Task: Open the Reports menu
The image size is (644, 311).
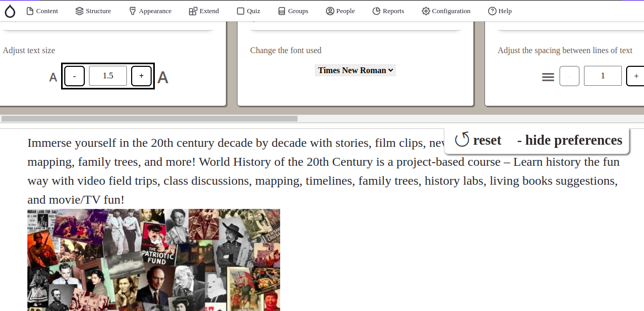Action: click(388, 11)
